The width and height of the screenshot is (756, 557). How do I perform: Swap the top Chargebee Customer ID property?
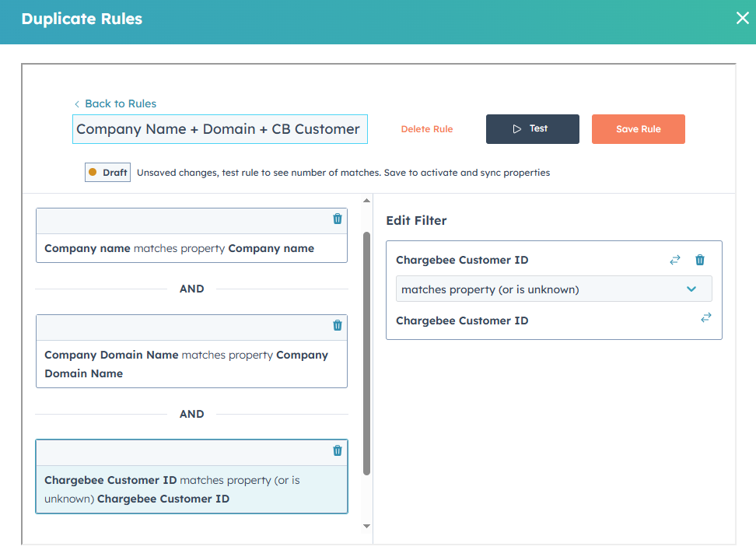[x=674, y=261]
